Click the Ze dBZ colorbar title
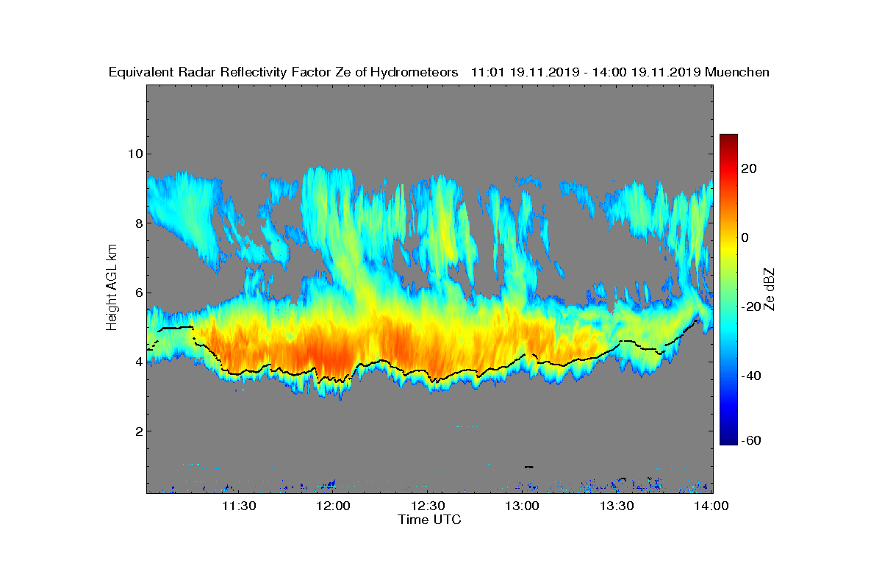Image resolution: width=882 pixels, height=588 pixels. pyautogui.click(x=770, y=289)
